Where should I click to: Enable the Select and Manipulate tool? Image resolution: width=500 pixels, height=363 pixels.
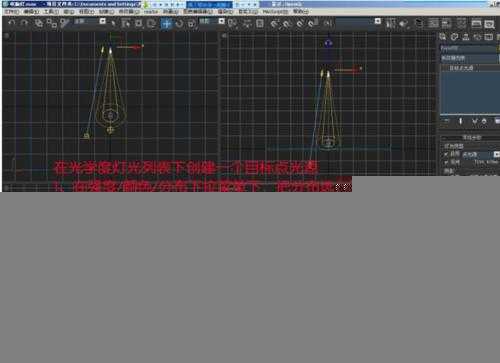(x=247, y=23)
